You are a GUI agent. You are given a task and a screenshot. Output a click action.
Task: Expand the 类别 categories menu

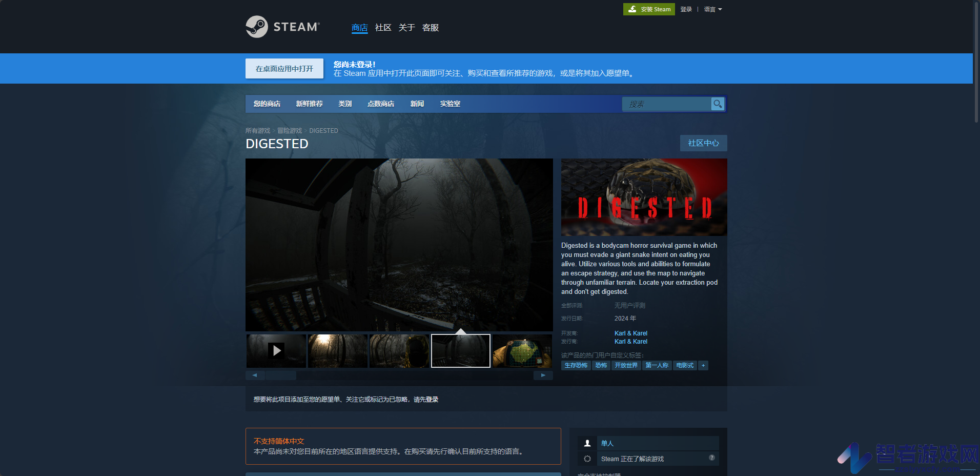coord(345,104)
